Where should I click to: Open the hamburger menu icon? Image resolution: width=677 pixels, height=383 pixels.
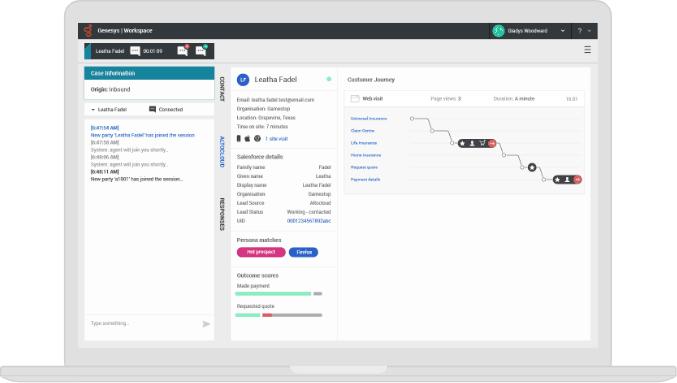[x=587, y=50]
